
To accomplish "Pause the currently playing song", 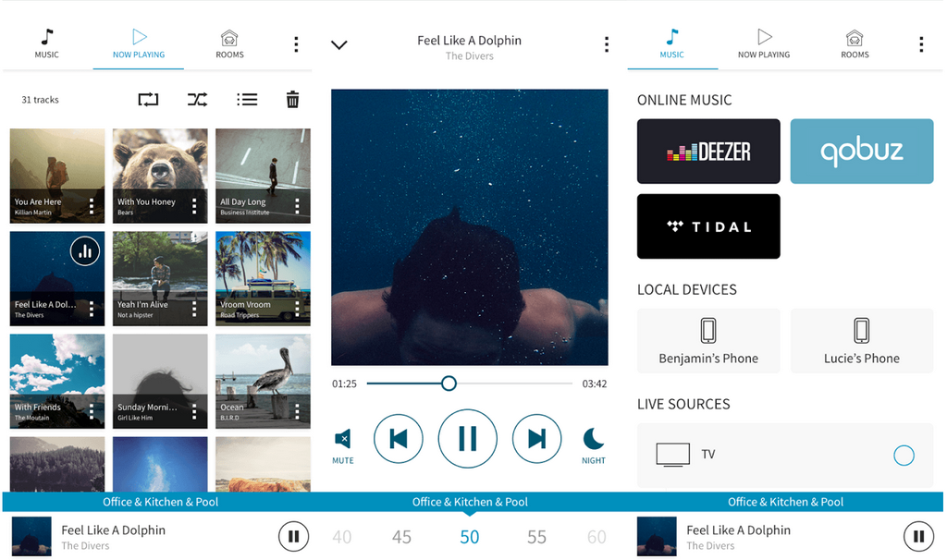I will 468,438.
